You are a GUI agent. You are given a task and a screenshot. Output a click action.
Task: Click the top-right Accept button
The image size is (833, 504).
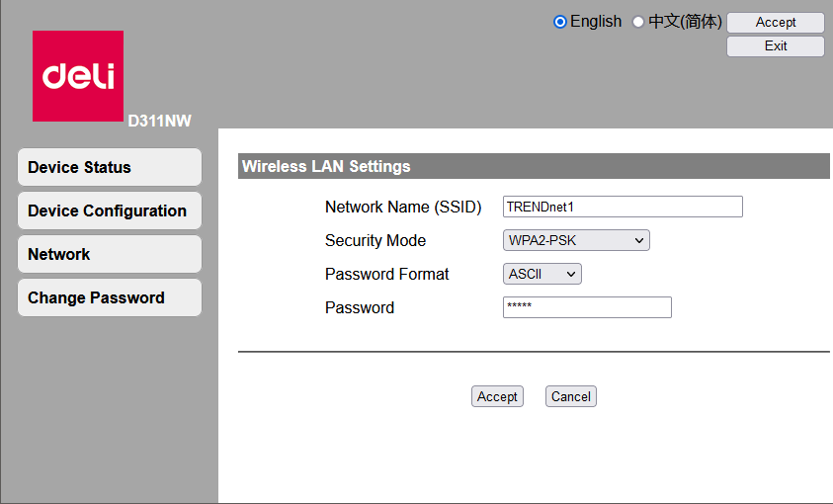click(776, 23)
